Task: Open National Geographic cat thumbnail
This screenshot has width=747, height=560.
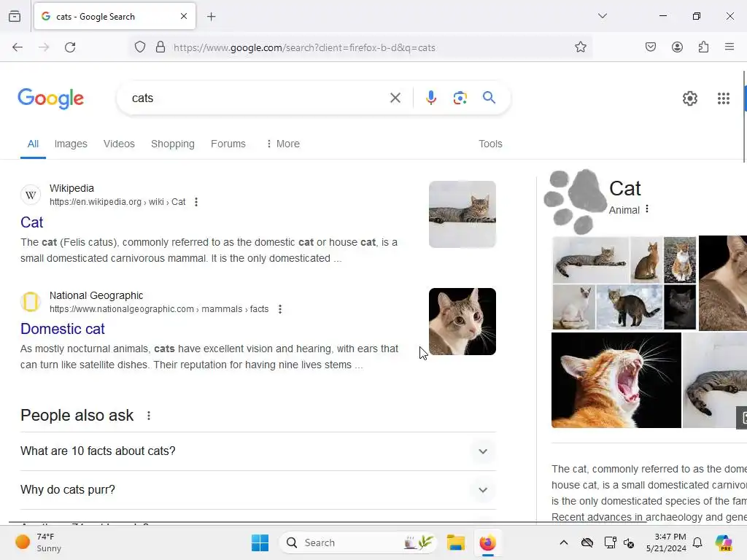Action: (x=462, y=322)
